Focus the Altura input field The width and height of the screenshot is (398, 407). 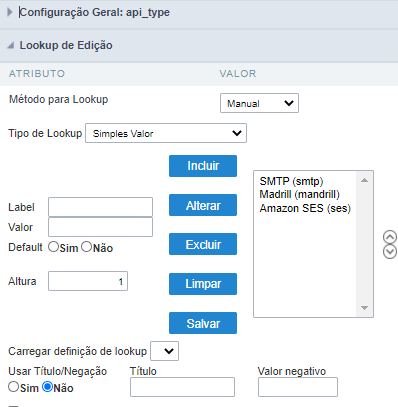pyautogui.click(x=88, y=281)
